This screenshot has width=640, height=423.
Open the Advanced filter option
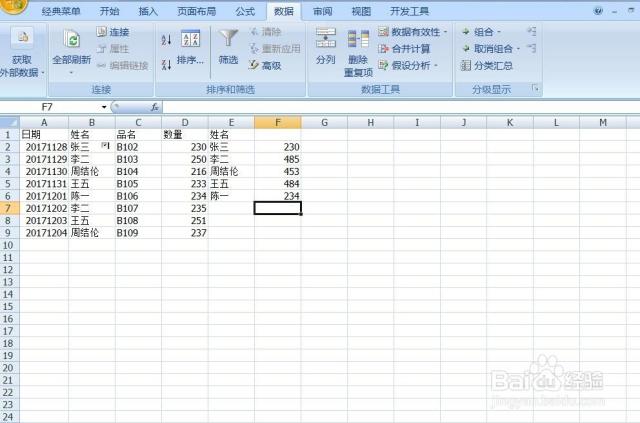click(265, 65)
